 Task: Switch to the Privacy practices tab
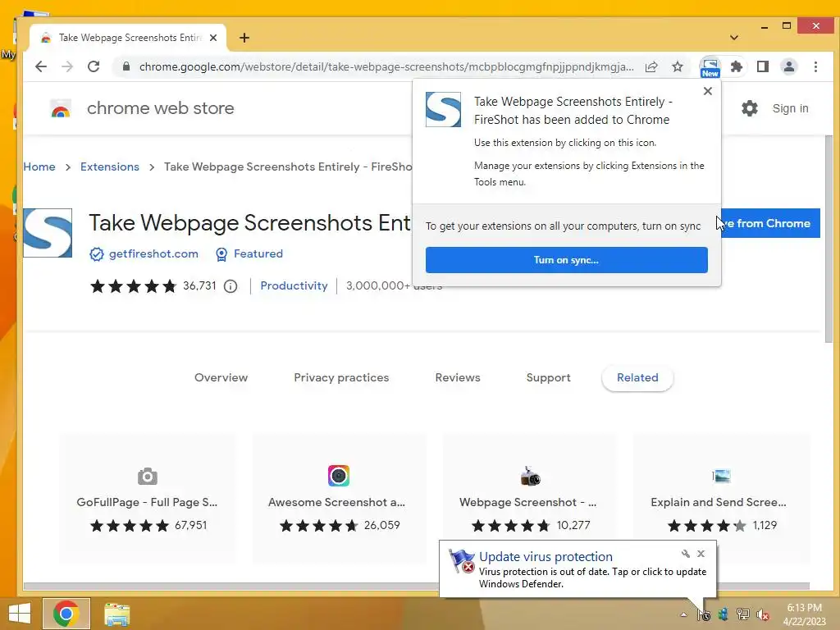click(341, 377)
